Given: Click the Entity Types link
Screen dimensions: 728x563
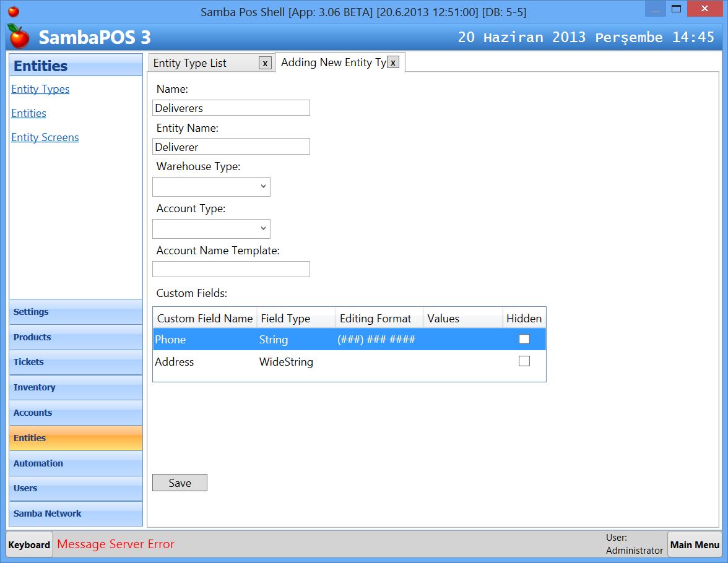Looking at the screenshot, I should tap(40, 89).
